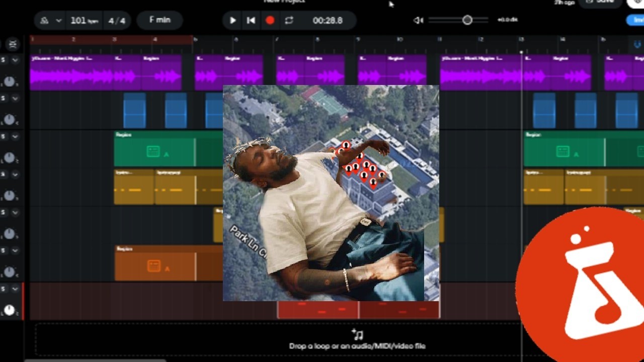The image size is (644, 362).
Task: Change the 4/4 time signature
Action: 117,21
